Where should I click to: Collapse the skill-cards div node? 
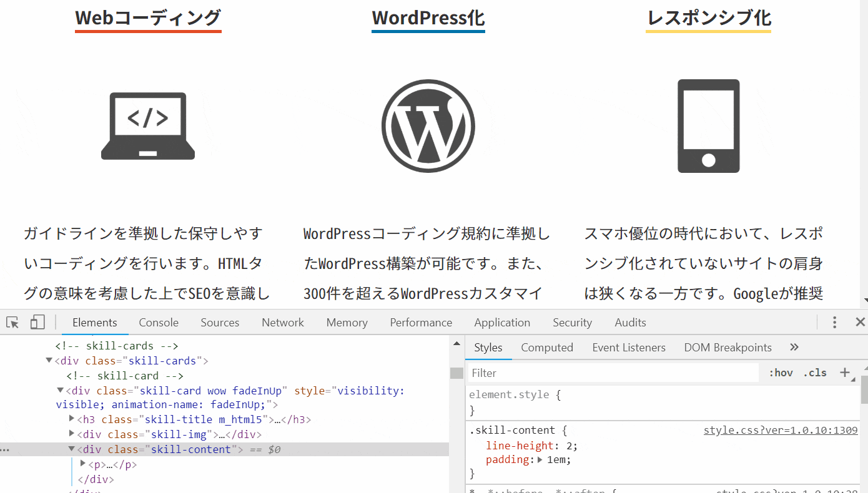click(49, 361)
